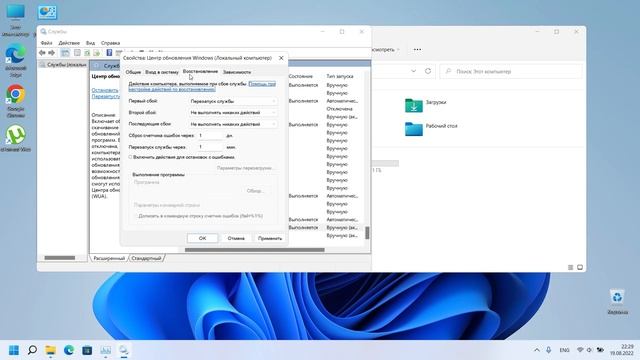Expand Explorer address bar history chevron

(x=413, y=71)
